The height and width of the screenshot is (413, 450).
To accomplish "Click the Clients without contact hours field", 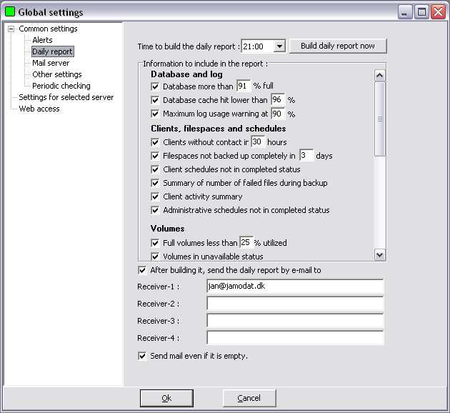I will point(258,142).
